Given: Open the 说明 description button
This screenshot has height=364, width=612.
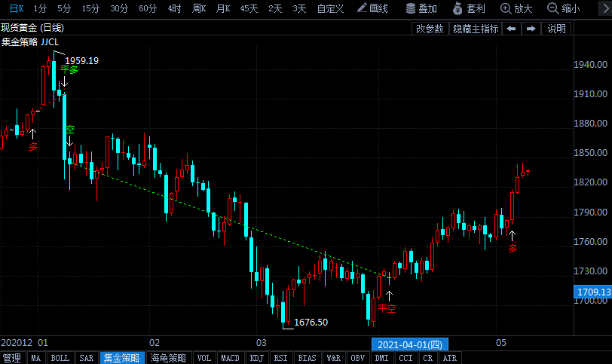Looking at the screenshot, I should tap(556, 29).
